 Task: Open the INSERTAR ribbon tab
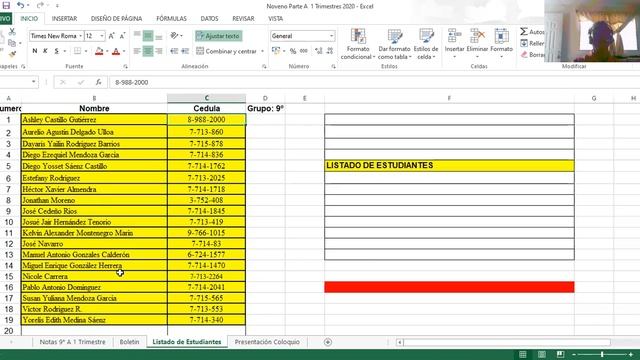click(x=64, y=18)
